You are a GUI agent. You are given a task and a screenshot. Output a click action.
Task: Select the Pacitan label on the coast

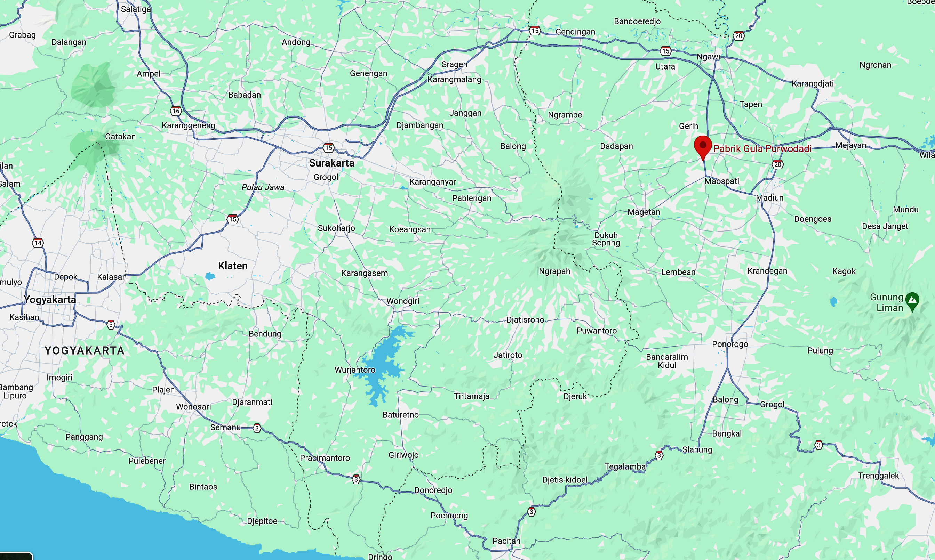click(x=506, y=541)
